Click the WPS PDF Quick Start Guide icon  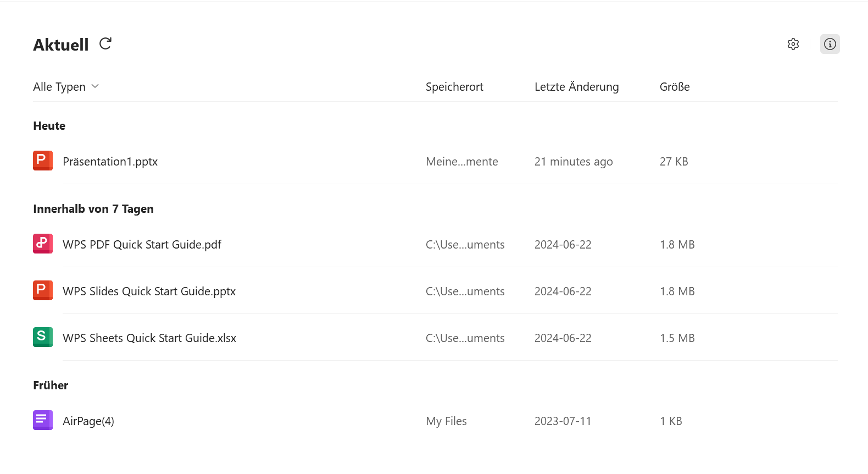(43, 244)
